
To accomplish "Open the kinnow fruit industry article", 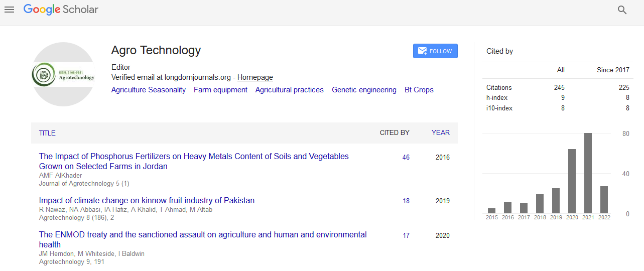I will click(x=147, y=200).
